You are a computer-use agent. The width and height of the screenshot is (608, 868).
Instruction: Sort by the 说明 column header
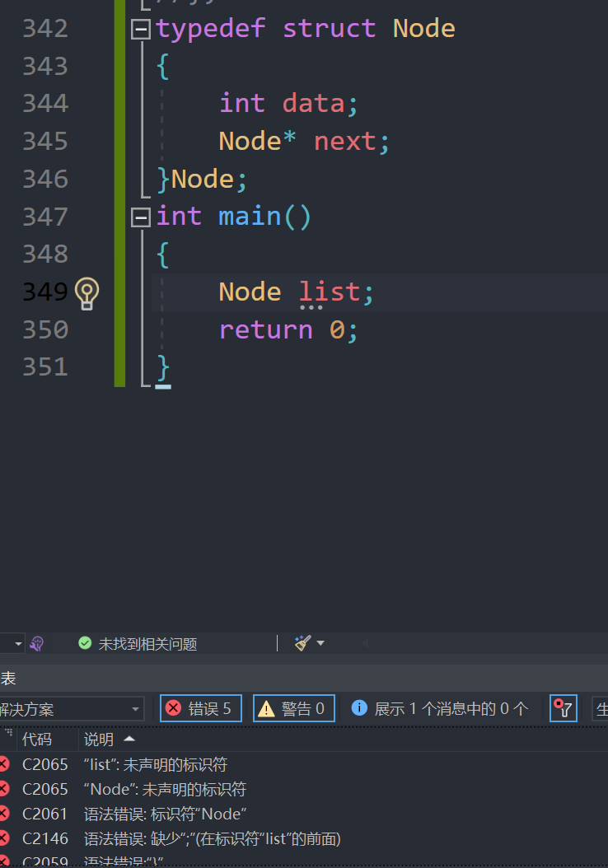pyautogui.click(x=99, y=739)
